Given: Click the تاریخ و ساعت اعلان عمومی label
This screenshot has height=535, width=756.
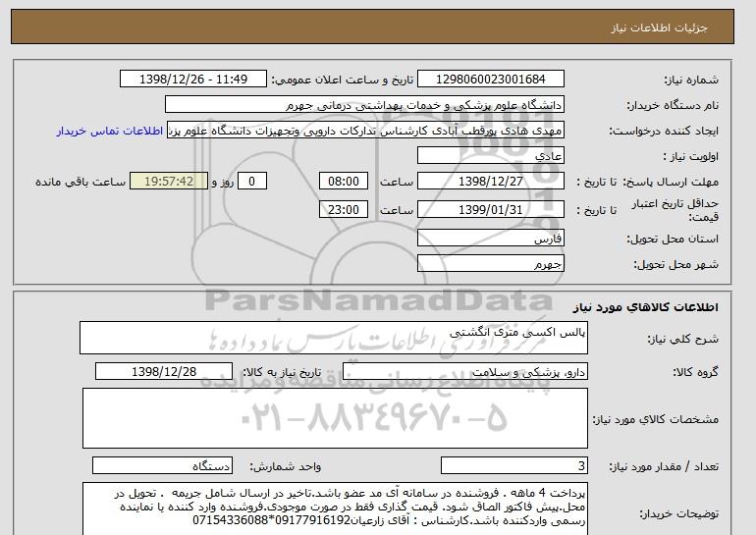Looking at the screenshot, I should pos(343,80).
